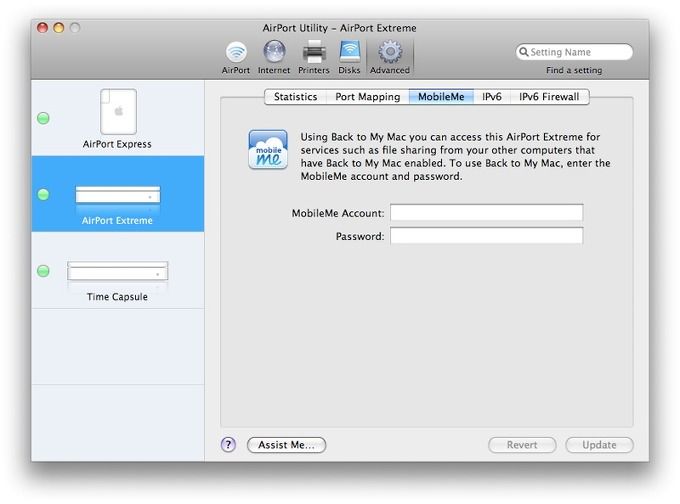The height and width of the screenshot is (504, 680).
Task: Select the Time Capsule device
Action: [x=117, y=271]
